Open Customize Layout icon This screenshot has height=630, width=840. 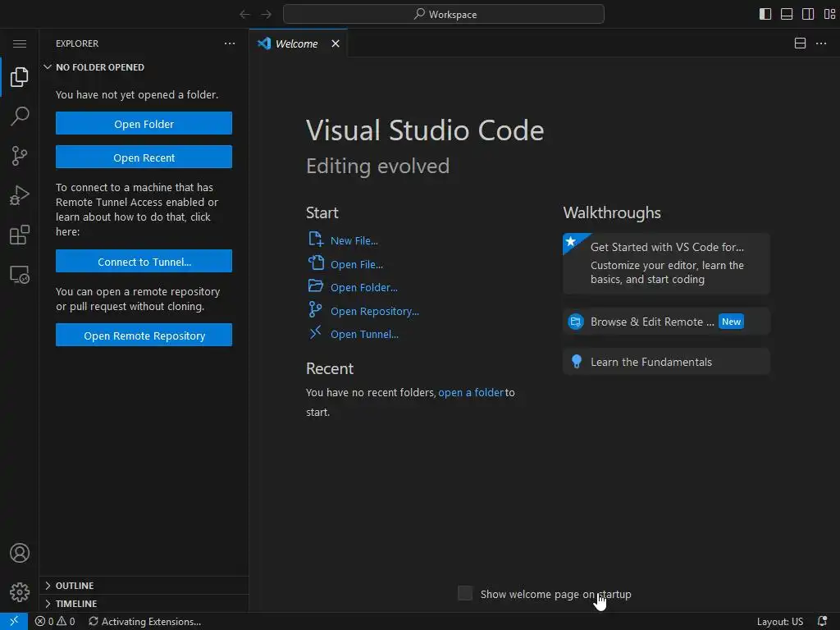[x=829, y=14]
